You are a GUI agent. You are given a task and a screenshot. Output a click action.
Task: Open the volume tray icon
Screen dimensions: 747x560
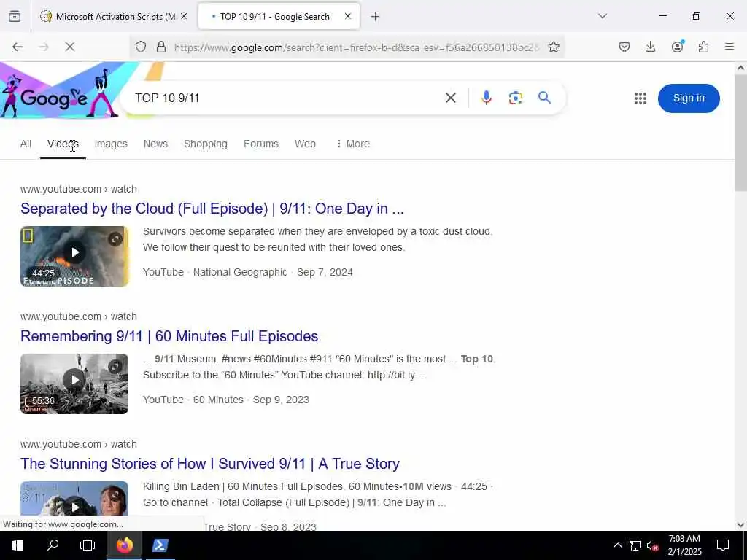click(652, 545)
